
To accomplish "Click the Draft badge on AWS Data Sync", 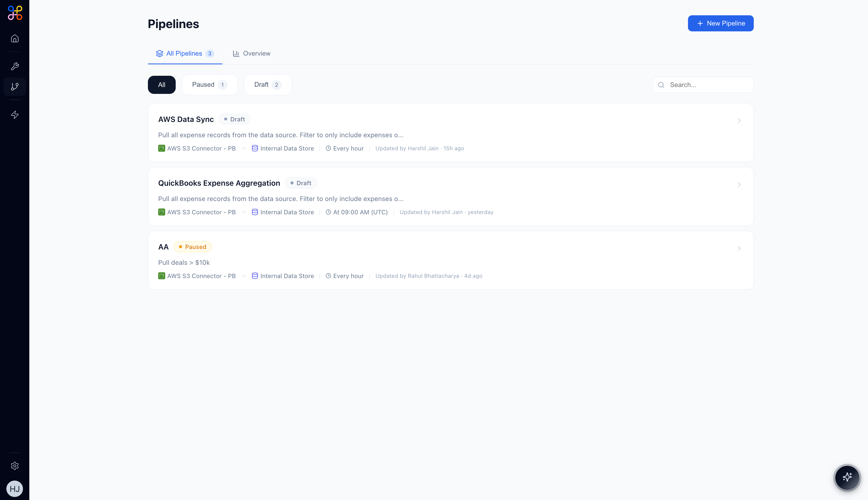I will [234, 119].
